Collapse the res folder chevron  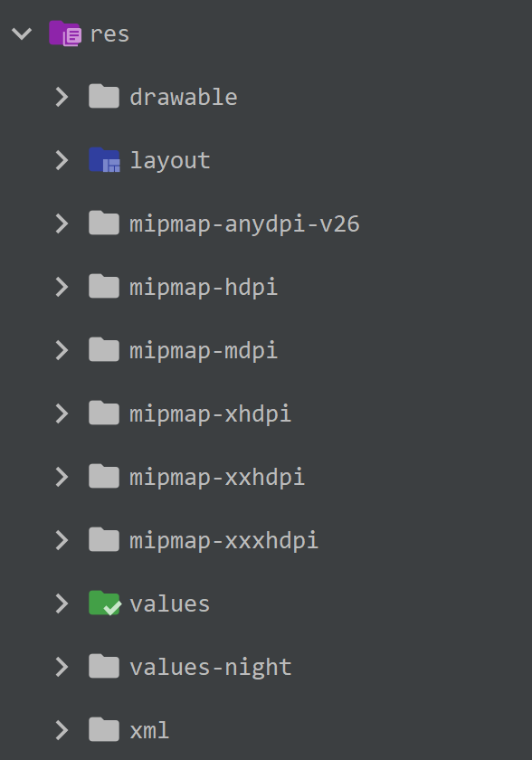pyautogui.click(x=22, y=33)
